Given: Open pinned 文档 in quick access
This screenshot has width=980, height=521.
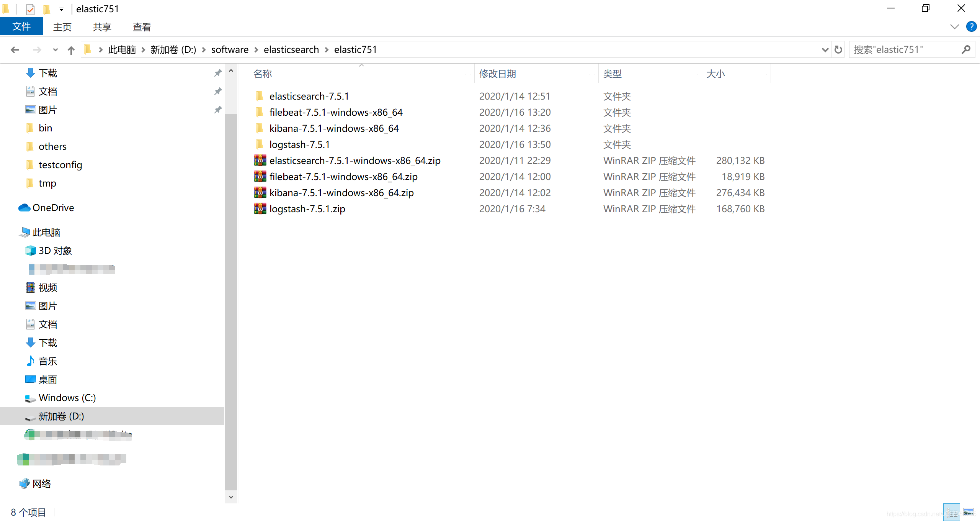Looking at the screenshot, I should (x=48, y=92).
